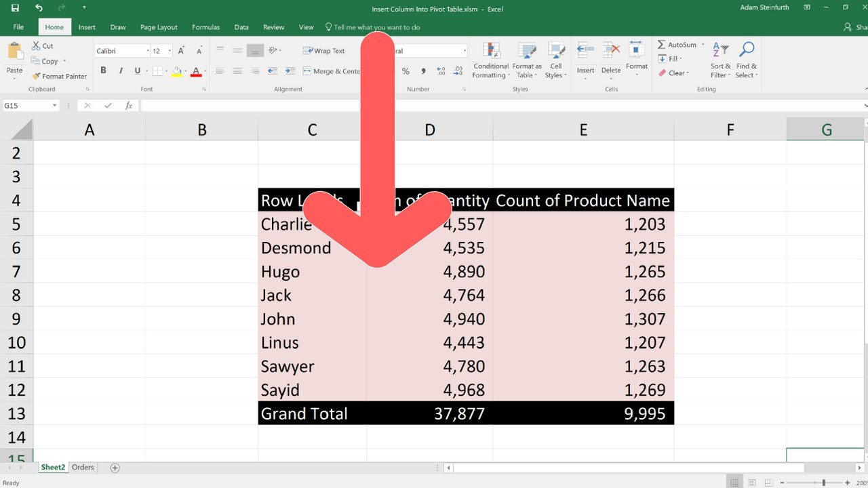Toggle underline formatting
This screenshot has height=488, width=868.
point(138,70)
